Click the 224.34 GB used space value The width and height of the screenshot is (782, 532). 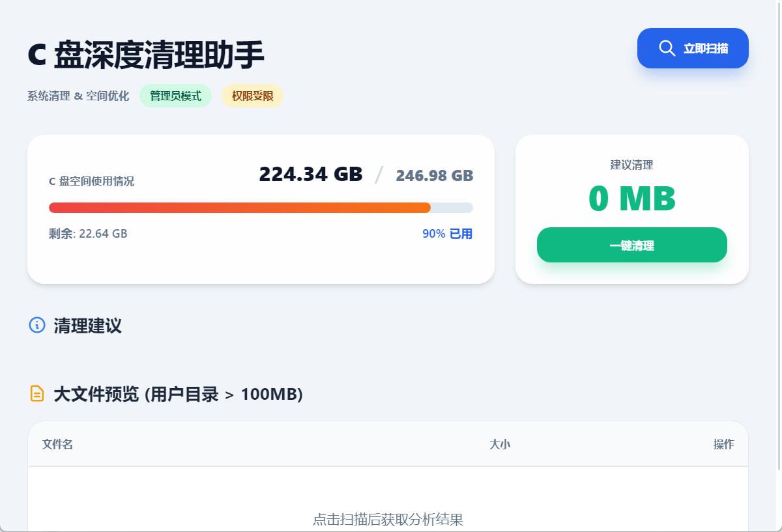[310, 175]
